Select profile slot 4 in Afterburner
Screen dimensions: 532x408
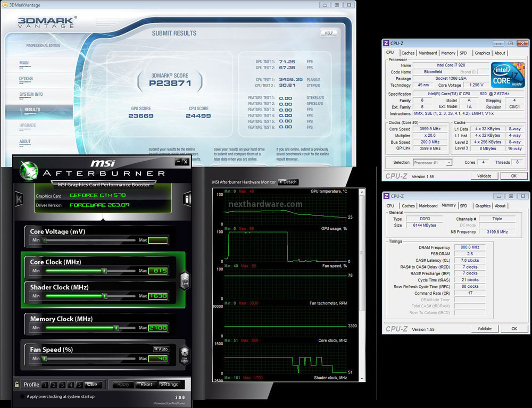[x=71, y=385]
